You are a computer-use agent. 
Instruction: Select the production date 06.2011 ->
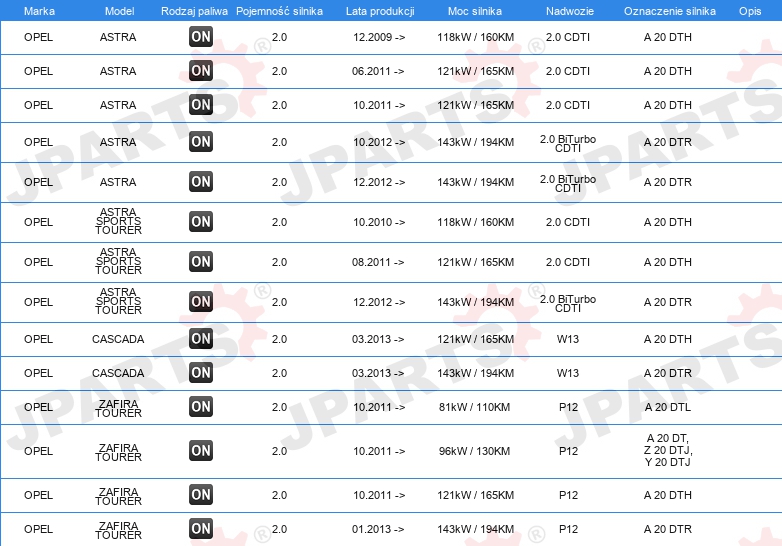(378, 71)
